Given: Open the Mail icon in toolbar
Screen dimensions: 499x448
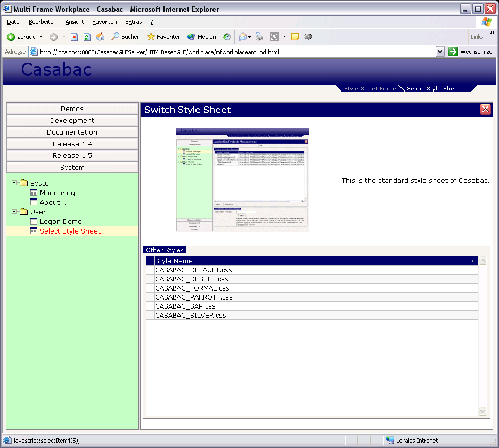Looking at the screenshot, I should pos(242,37).
